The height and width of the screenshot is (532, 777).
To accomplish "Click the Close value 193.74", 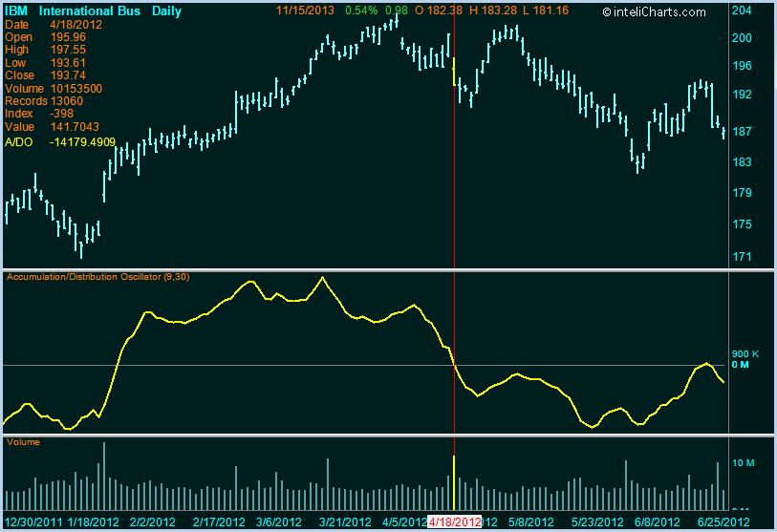I will (68, 75).
